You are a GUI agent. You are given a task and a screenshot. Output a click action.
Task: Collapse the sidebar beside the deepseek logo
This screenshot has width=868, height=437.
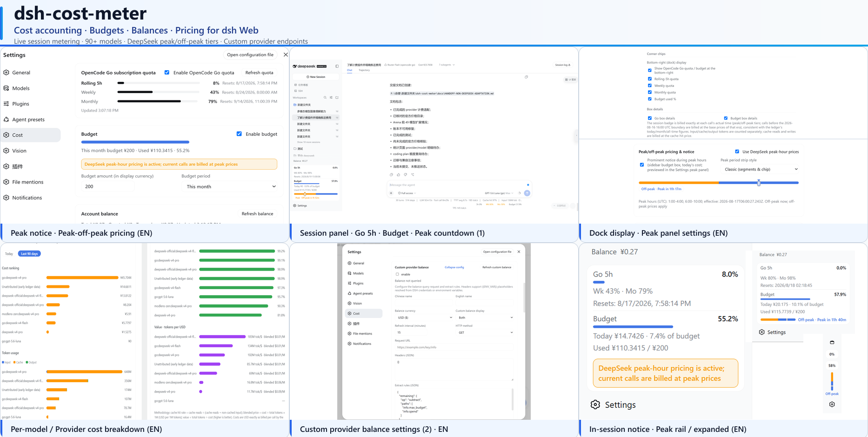(337, 66)
